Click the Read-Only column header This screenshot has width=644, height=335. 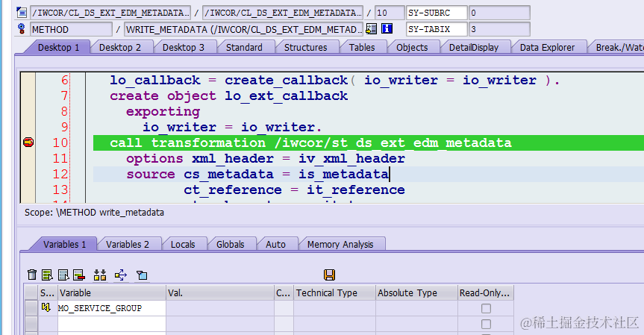click(x=486, y=292)
